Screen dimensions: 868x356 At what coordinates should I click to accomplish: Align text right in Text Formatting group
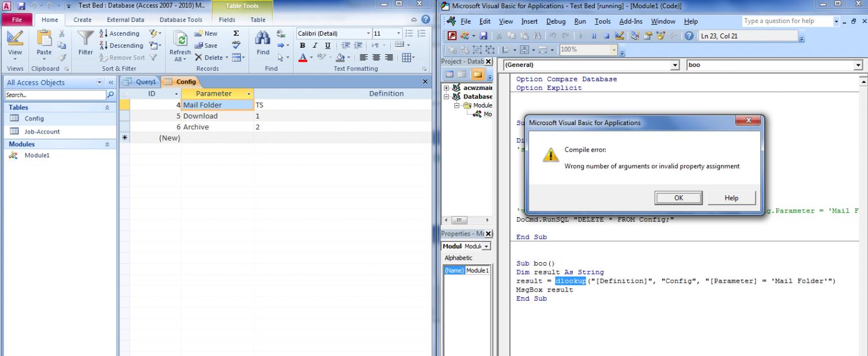coord(389,57)
